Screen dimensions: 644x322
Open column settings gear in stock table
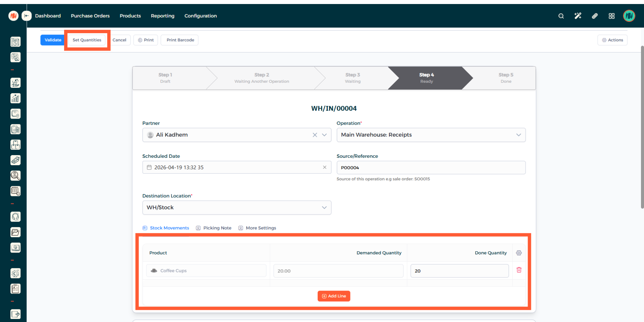coord(519,253)
